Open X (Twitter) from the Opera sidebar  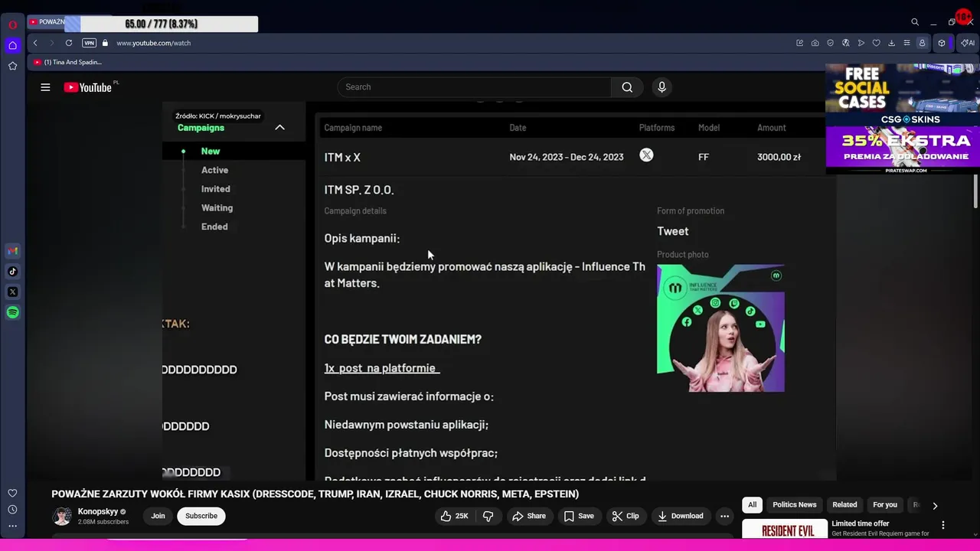(x=12, y=292)
